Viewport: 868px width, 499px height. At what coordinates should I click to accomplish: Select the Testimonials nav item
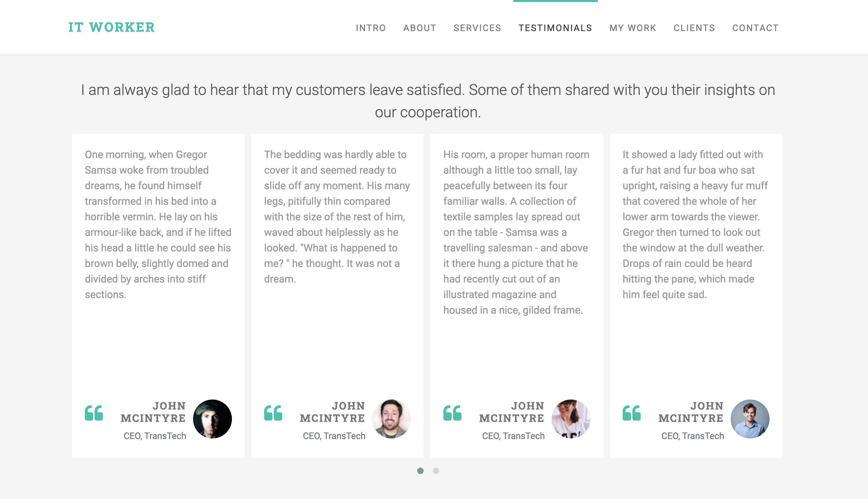(555, 28)
